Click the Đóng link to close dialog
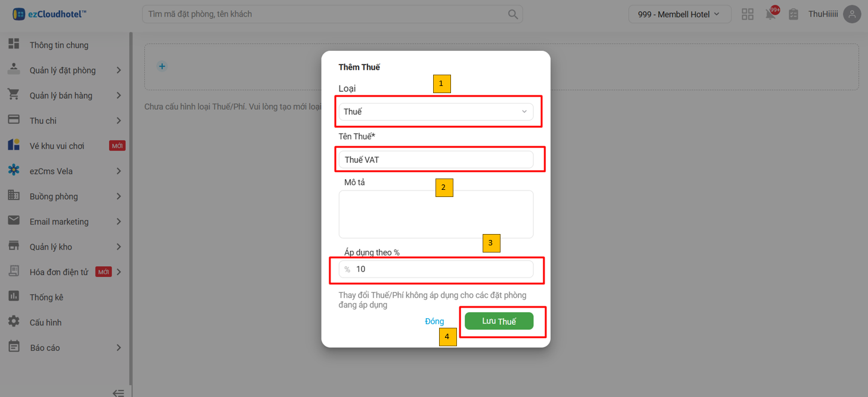 [x=434, y=321]
